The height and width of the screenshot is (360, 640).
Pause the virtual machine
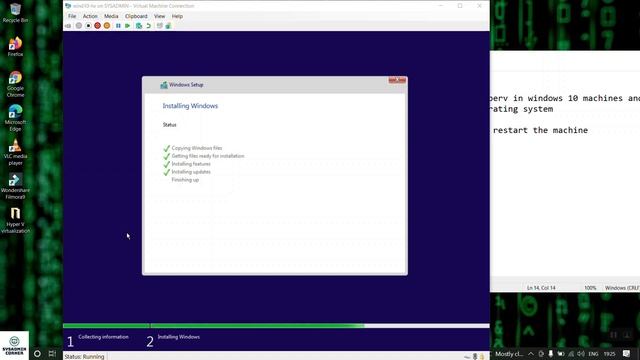118,26
